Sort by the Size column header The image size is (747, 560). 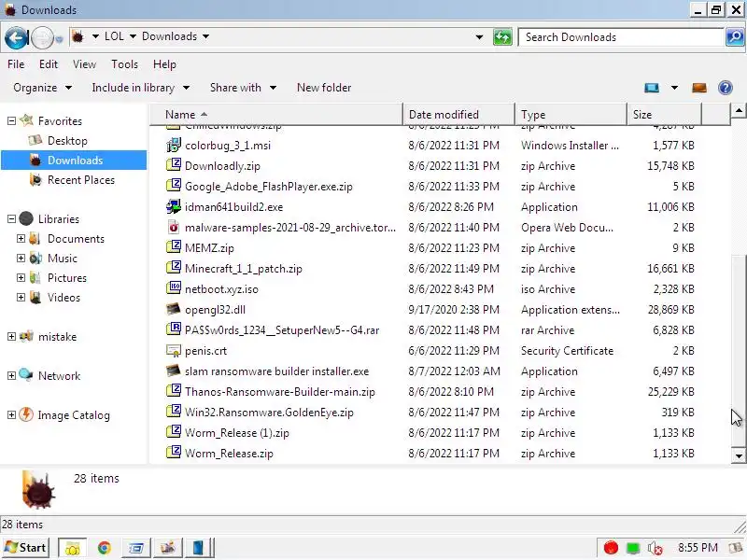coord(664,114)
